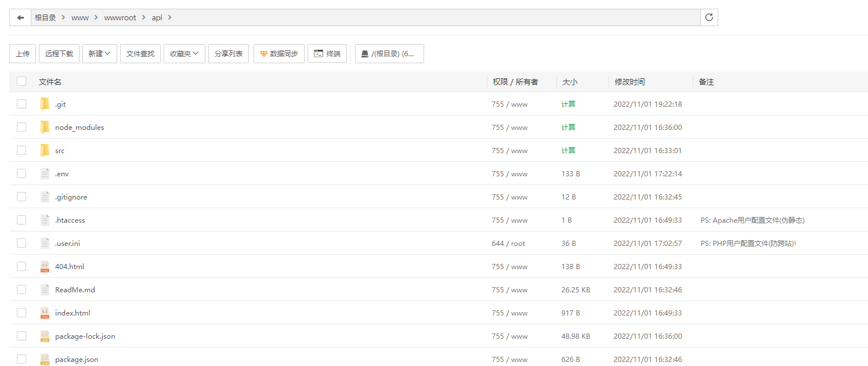
Task: Check the ReadMe.md row checkbox
Action: pos(21,289)
